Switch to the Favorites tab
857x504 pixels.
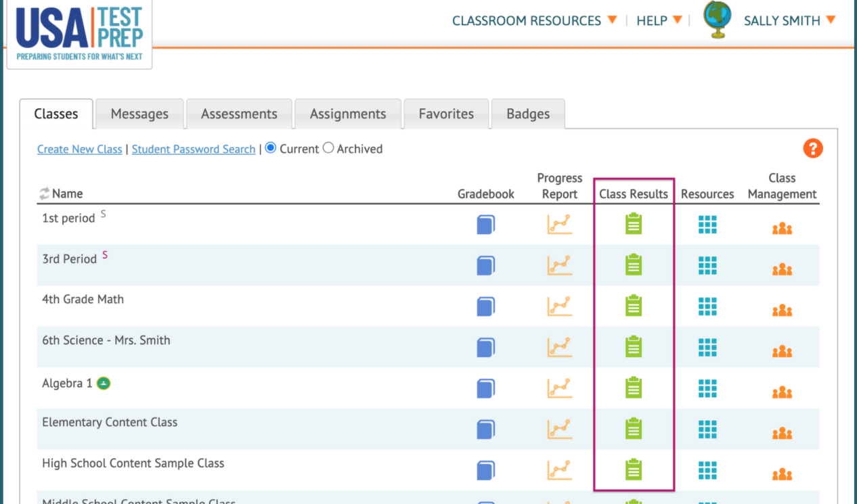click(446, 114)
